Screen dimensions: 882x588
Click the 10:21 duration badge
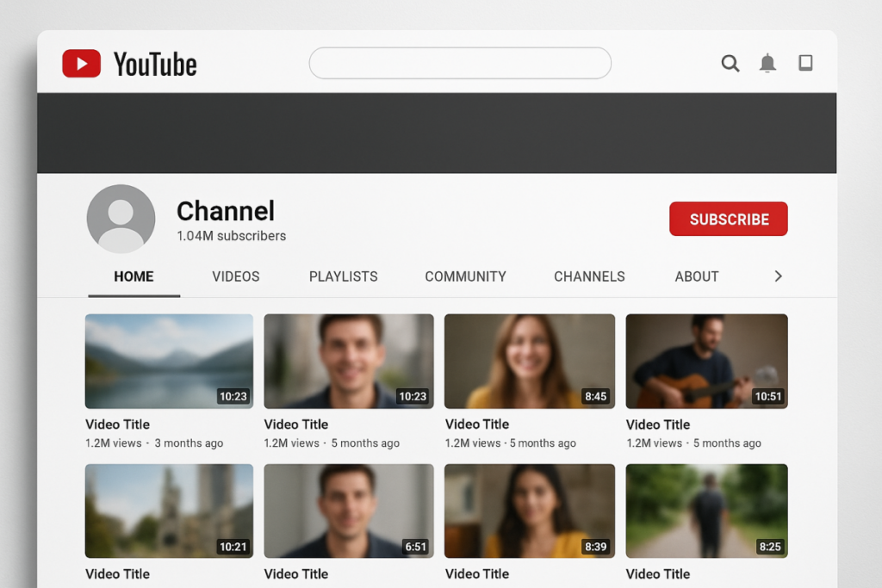pos(233,547)
